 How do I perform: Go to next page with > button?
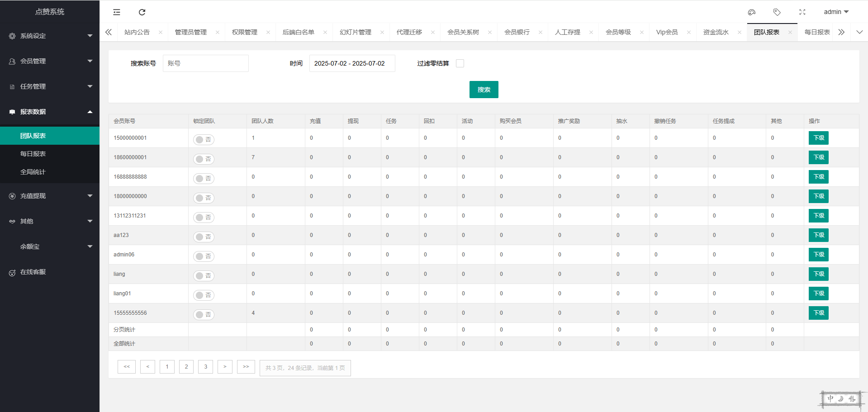[x=225, y=367]
